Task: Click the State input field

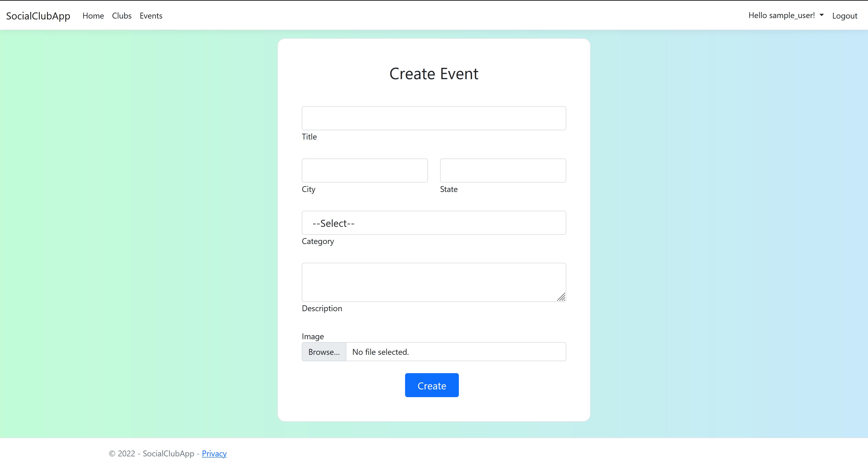Action: 503,170
